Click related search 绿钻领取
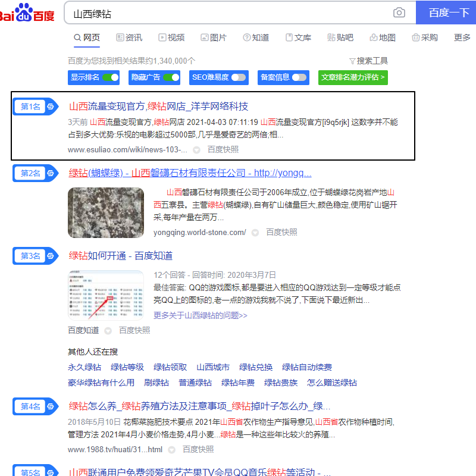476x476 pixels. (x=170, y=367)
